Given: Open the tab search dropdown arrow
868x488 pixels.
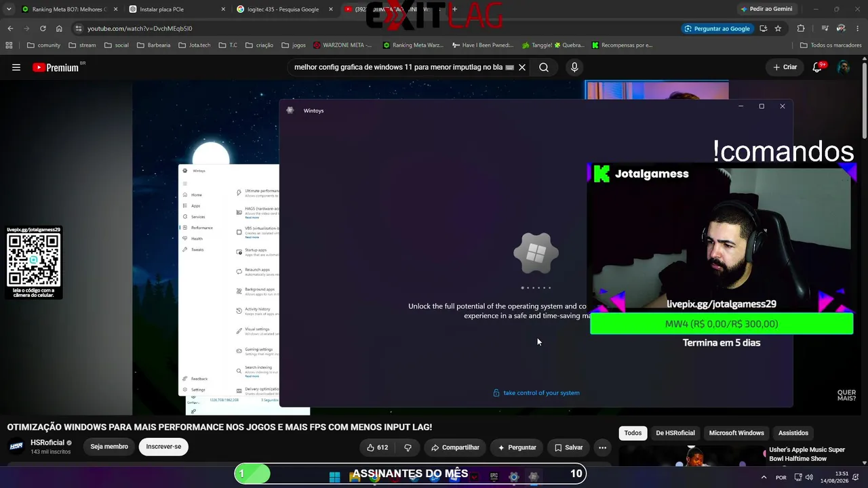Looking at the screenshot, I should click(9, 9).
